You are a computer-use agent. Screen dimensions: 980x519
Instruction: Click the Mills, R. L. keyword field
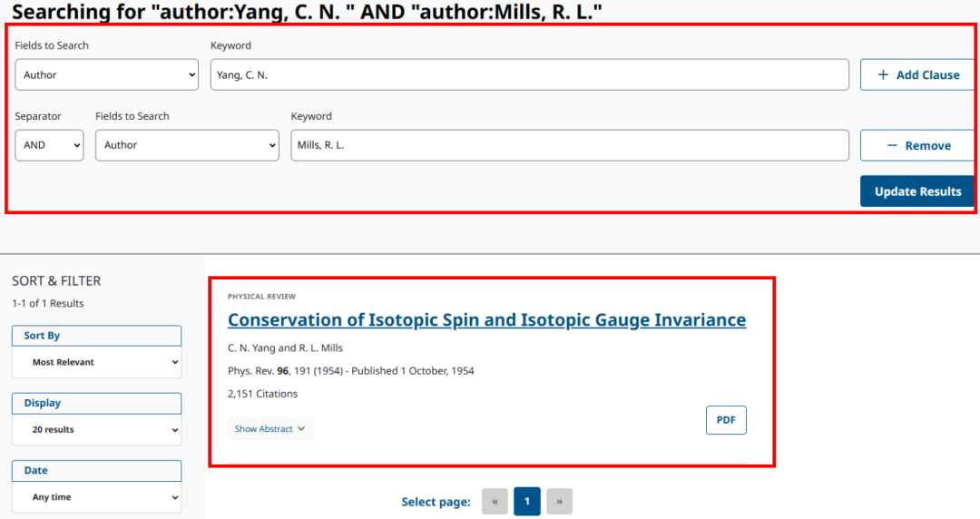click(x=569, y=145)
